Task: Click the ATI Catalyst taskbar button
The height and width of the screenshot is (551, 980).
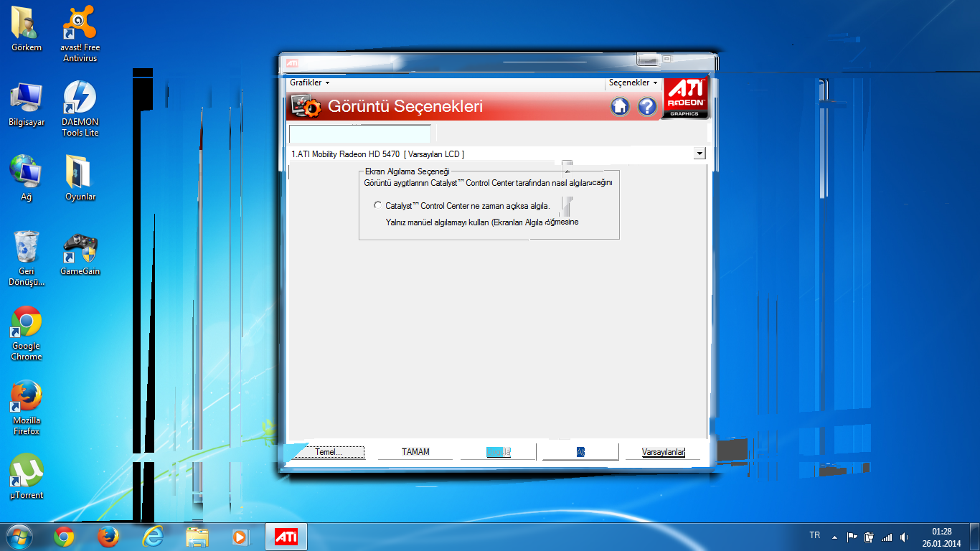Action: [286, 536]
